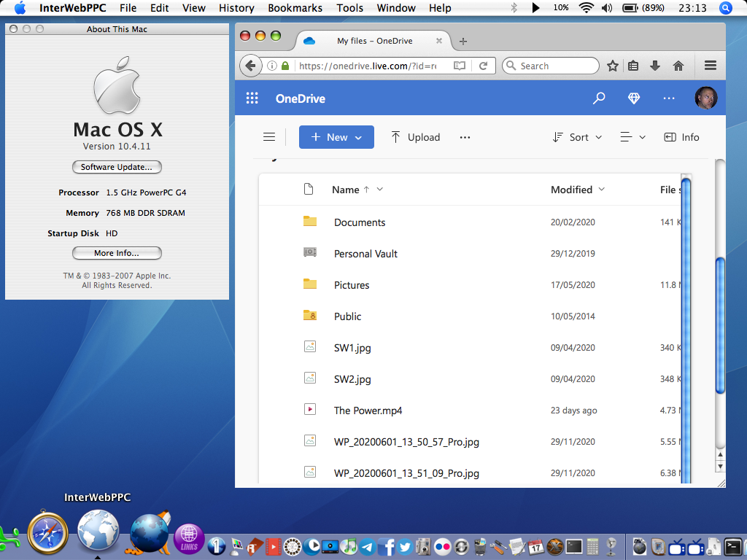Viewport: 747px width, 560px height.
Task: Open iTunes from the dock
Action: pyautogui.click(x=349, y=546)
